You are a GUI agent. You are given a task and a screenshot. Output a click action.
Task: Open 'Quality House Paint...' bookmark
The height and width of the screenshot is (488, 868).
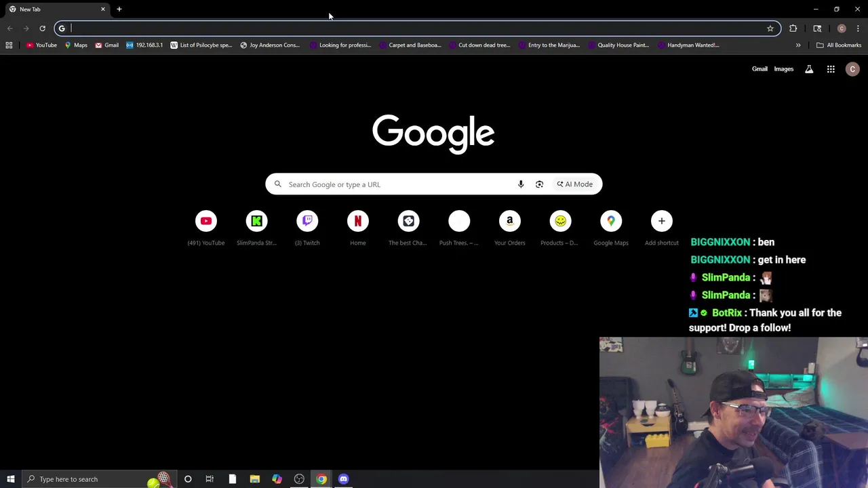(x=618, y=45)
